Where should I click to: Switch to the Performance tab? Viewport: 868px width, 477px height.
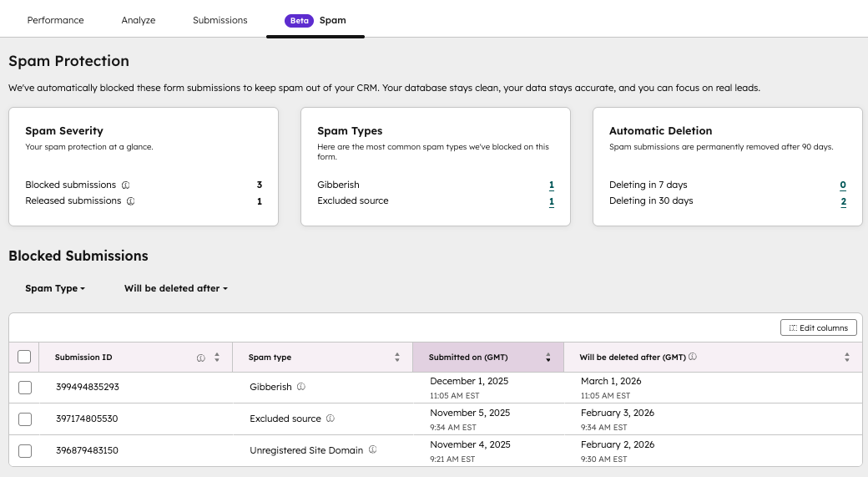coord(55,20)
